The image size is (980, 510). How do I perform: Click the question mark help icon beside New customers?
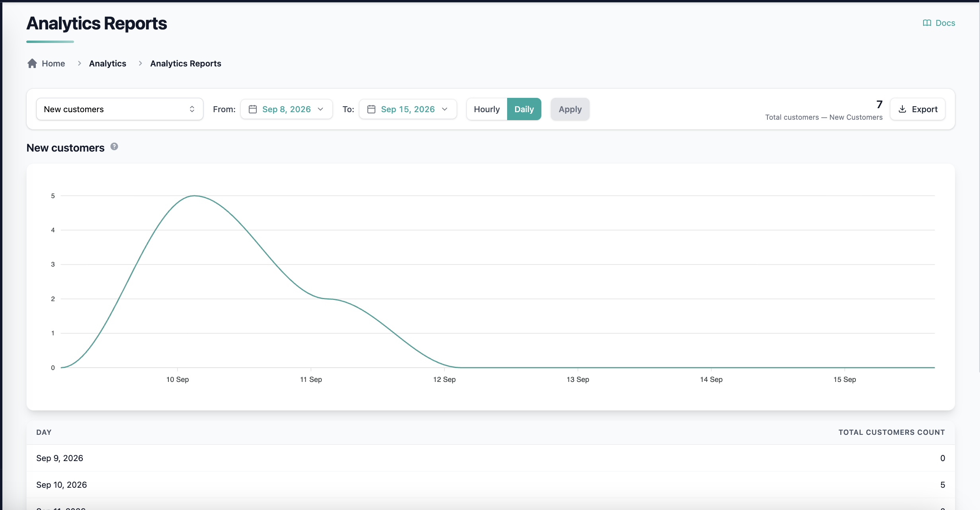114,146
